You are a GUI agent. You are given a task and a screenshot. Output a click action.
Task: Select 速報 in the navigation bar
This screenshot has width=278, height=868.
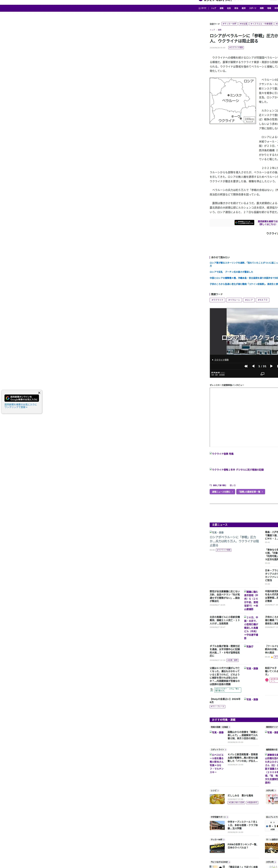221,8
